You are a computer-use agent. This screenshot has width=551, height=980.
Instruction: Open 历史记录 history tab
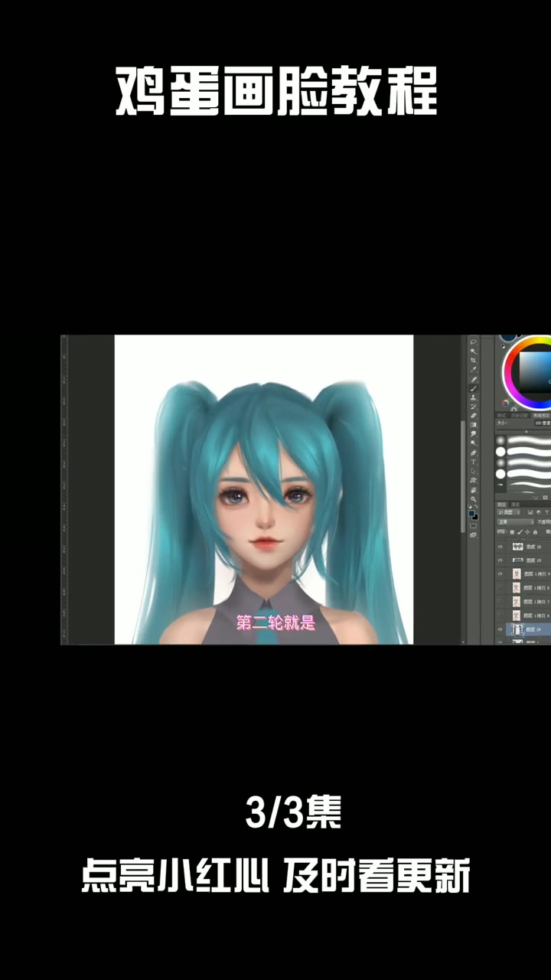(520, 415)
